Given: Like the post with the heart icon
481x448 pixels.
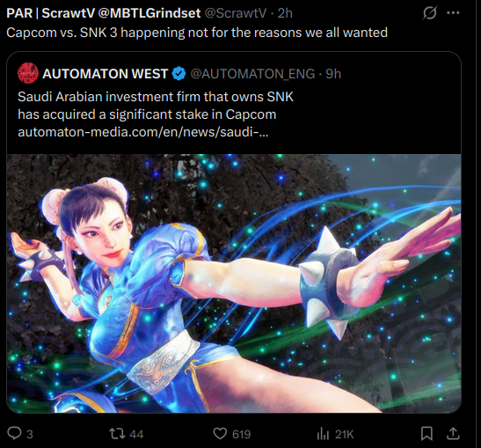Looking at the screenshot, I should pyautogui.click(x=220, y=434).
